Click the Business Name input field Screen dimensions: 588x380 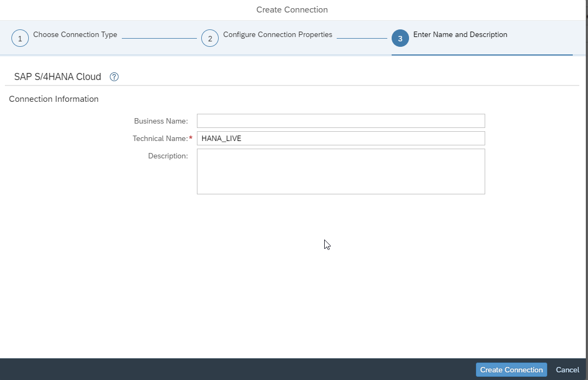(x=341, y=121)
